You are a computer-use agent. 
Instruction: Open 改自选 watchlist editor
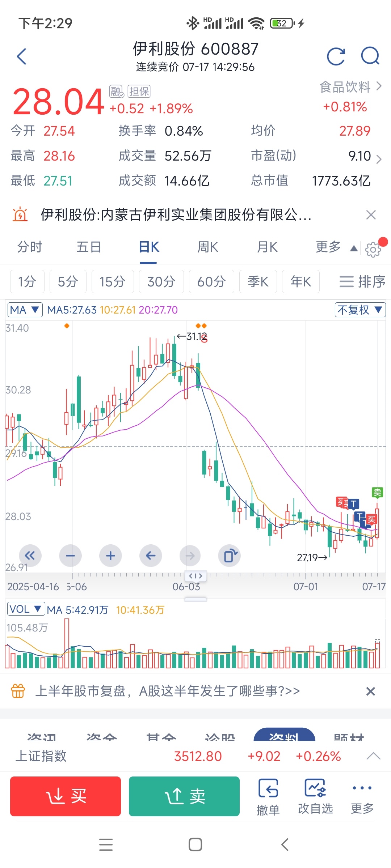(x=315, y=797)
